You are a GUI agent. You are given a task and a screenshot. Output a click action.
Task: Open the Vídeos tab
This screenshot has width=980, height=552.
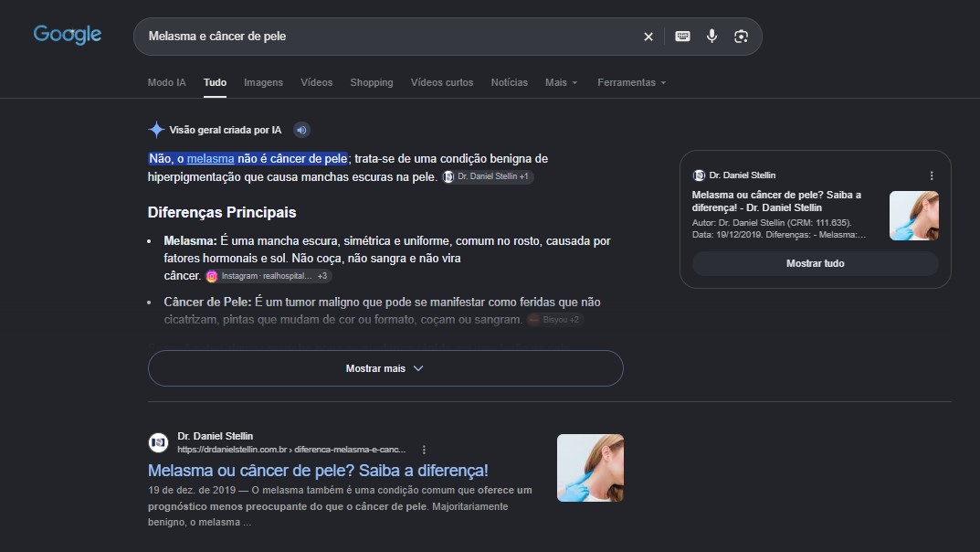pyautogui.click(x=316, y=82)
